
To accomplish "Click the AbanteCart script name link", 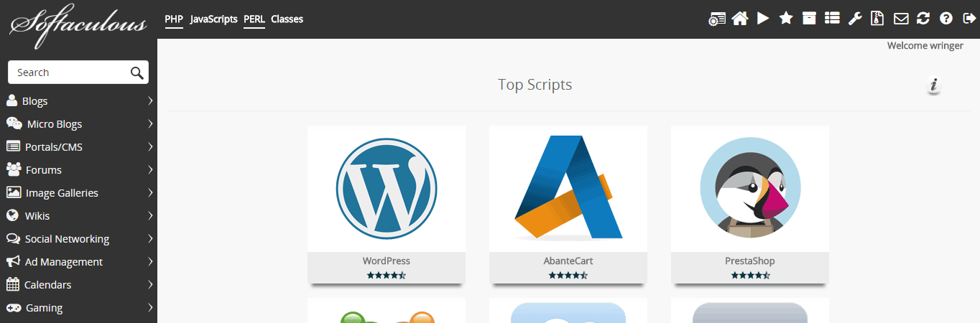I will point(568,261).
